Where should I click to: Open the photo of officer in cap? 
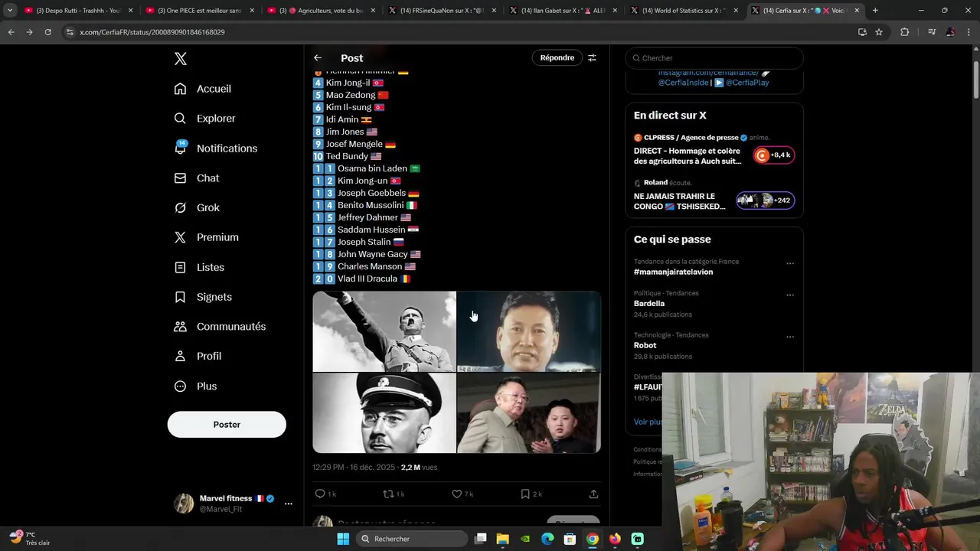[384, 413]
